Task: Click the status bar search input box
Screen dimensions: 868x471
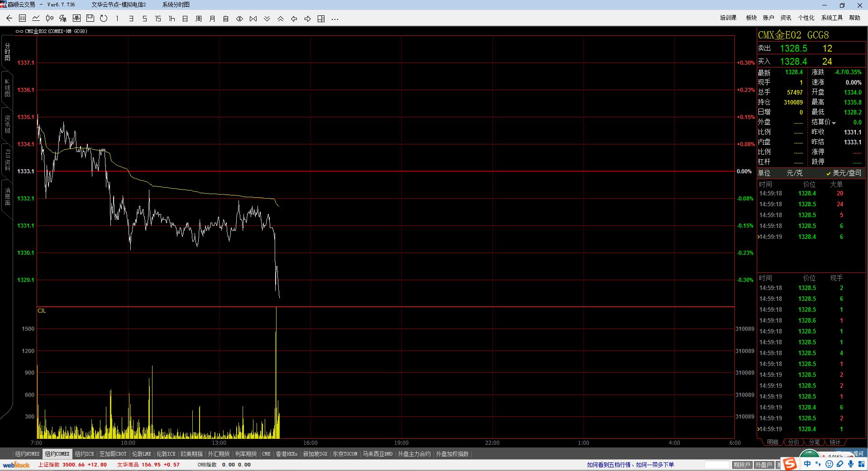Action: [x=717, y=465]
